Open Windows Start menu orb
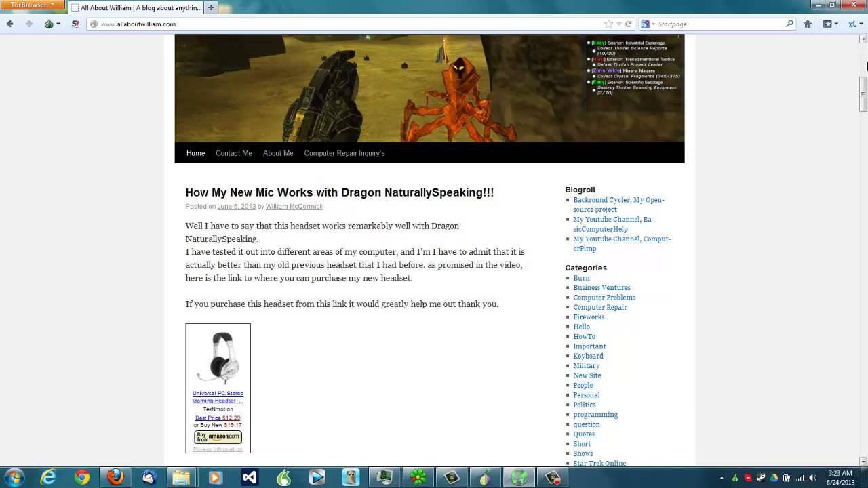Viewport: 868px width, 488px height. [14, 477]
